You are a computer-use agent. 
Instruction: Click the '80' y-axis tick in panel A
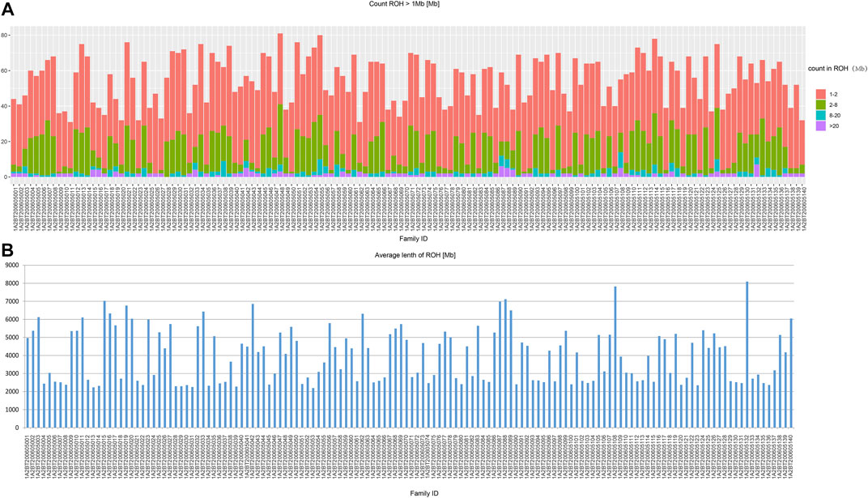tap(4, 36)
